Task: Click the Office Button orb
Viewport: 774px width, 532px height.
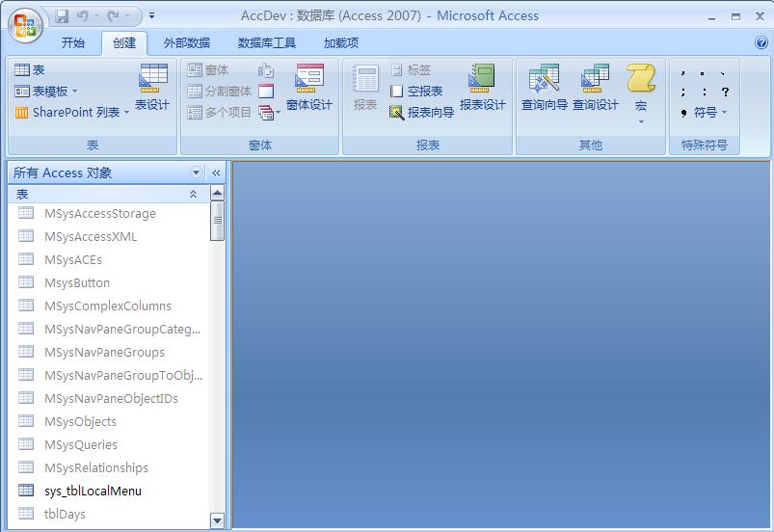Action: click(25, 26)
